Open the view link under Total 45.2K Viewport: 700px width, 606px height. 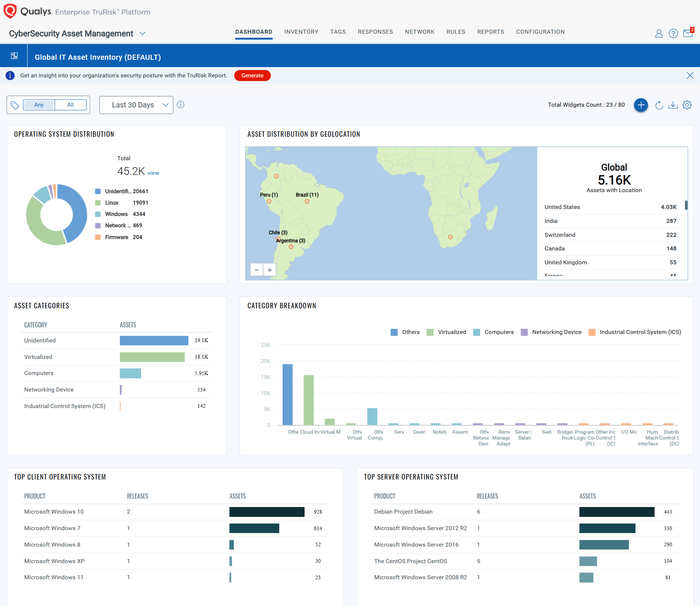[153, 173]
